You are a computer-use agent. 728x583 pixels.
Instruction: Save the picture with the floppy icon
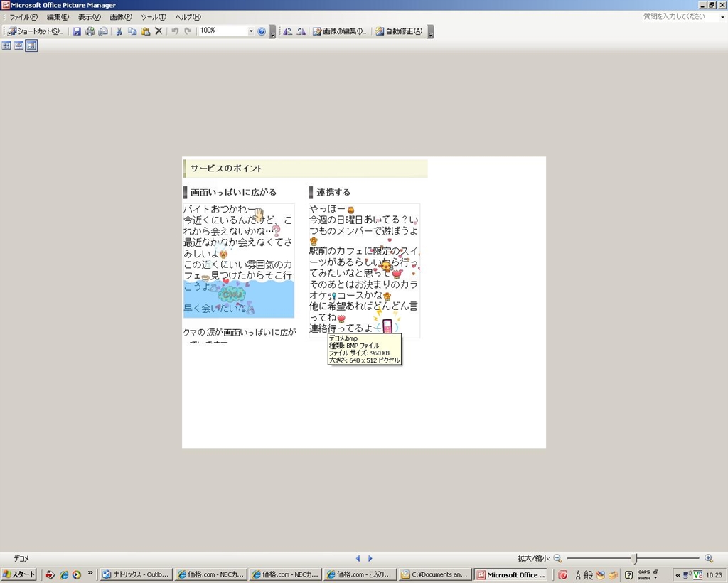tap(77, 31)
